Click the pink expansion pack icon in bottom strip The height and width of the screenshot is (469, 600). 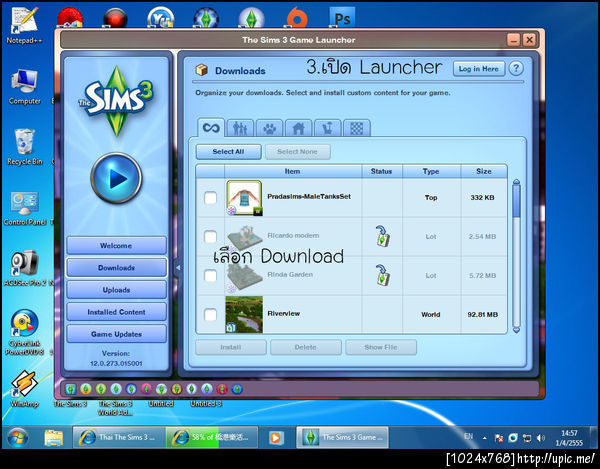click(x=146, y=389)
